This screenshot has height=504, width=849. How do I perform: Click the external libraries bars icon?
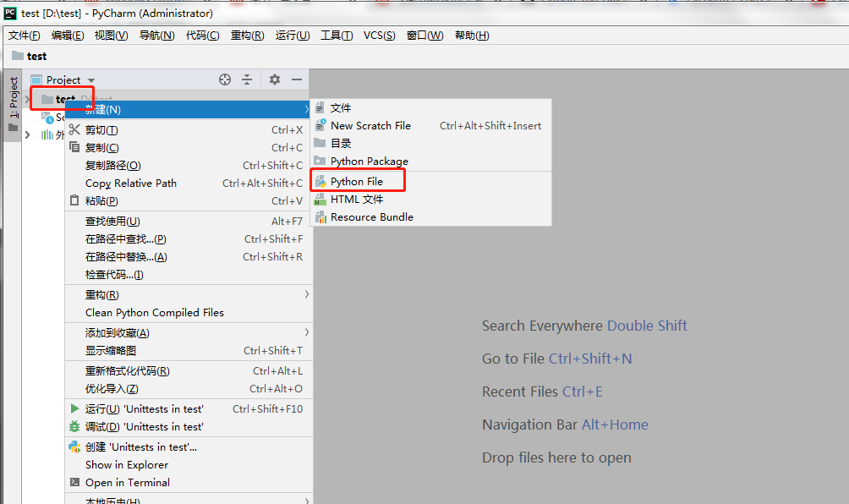[47, 134]
